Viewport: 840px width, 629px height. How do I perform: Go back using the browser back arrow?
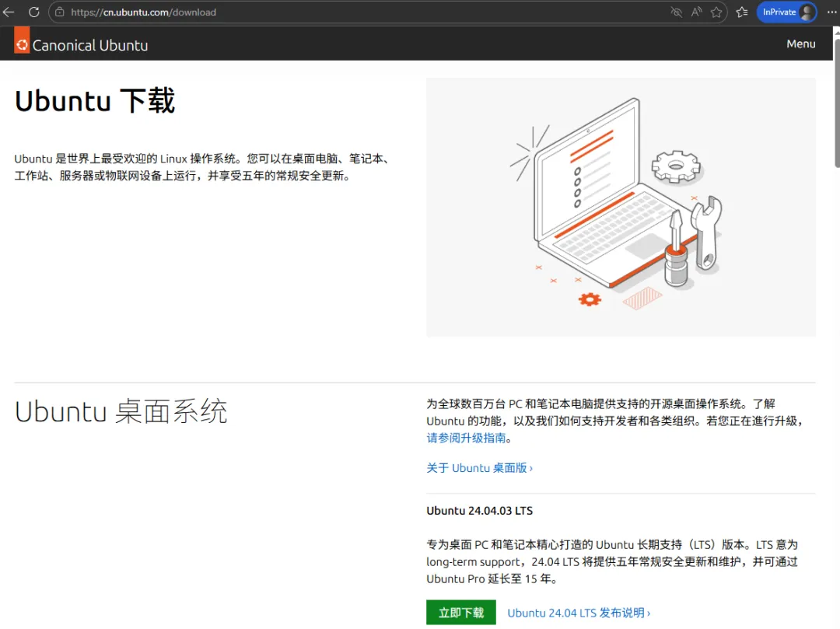[x=9, y=12]
